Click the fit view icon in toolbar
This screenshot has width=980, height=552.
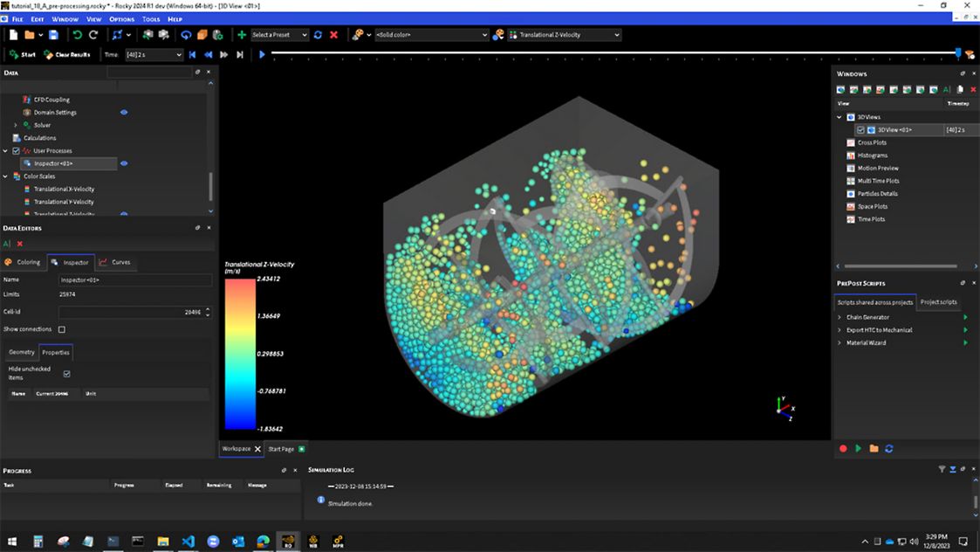[x=117, y=35]
